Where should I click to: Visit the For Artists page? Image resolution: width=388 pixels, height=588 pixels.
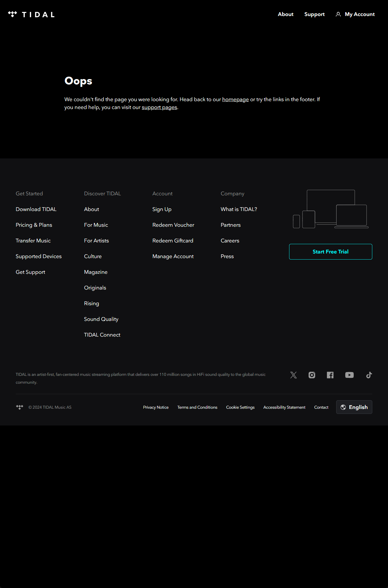pyautogui.click(x=97, y=241)
